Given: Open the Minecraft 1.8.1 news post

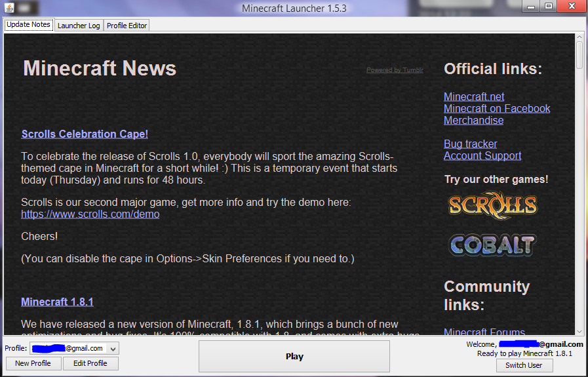Looking at the screenshot, I should click(57, 302).
